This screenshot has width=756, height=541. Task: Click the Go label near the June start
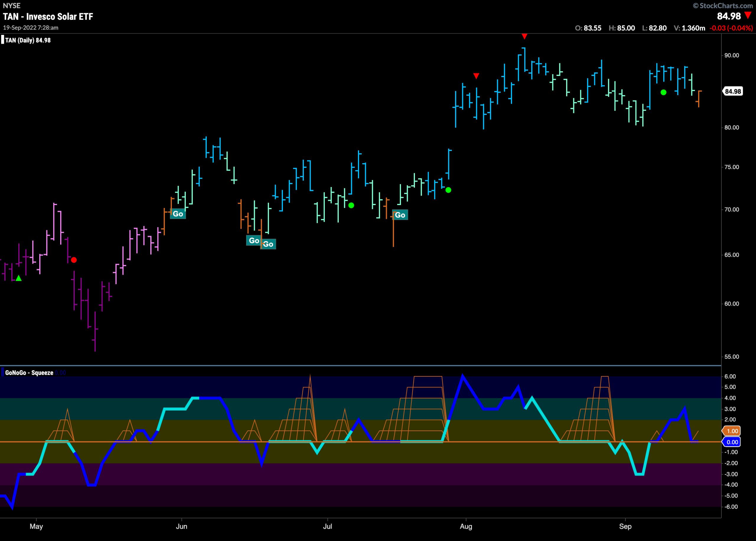click(x=178, y=214)
